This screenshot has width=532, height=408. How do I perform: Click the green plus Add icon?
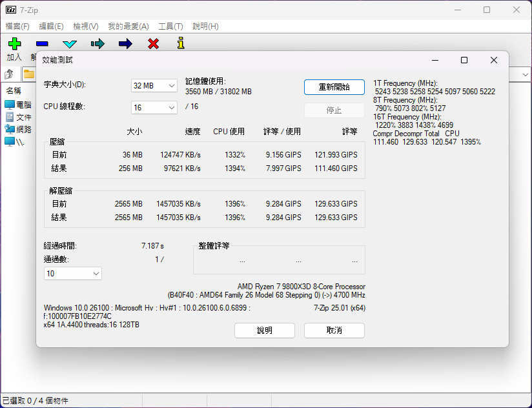coord(14,44)
